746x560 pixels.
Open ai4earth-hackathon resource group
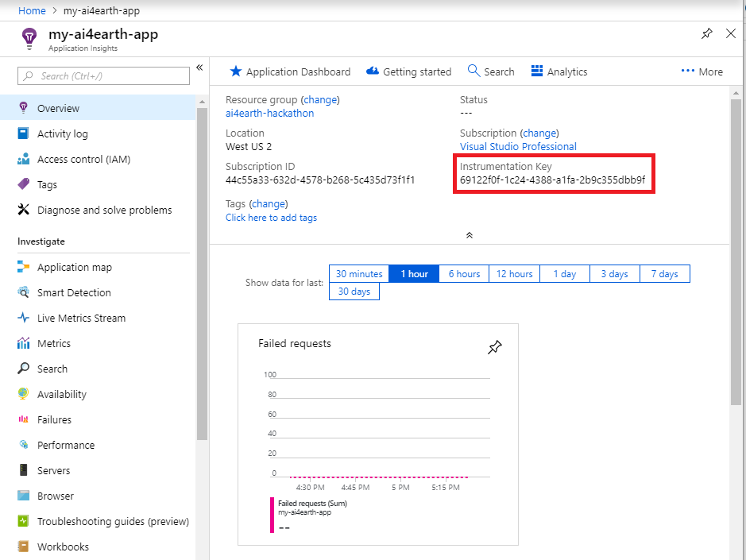tap(270, 114)
